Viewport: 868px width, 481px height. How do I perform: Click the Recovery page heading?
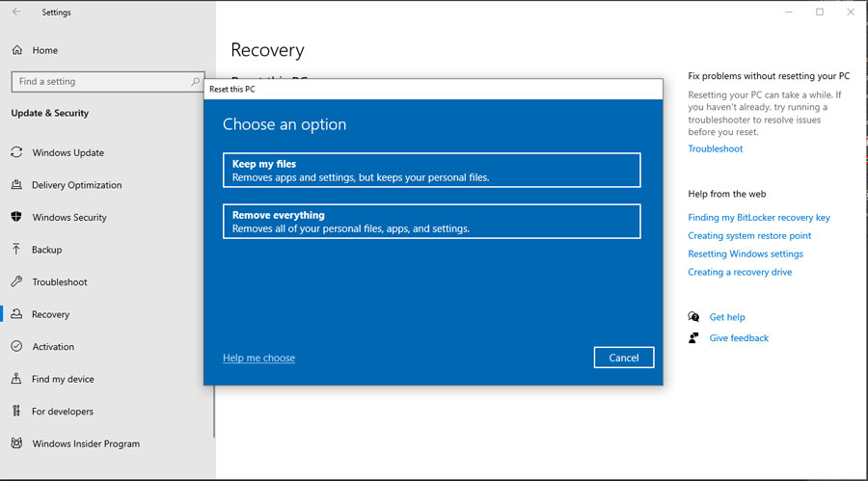click(x=267, y=50)
